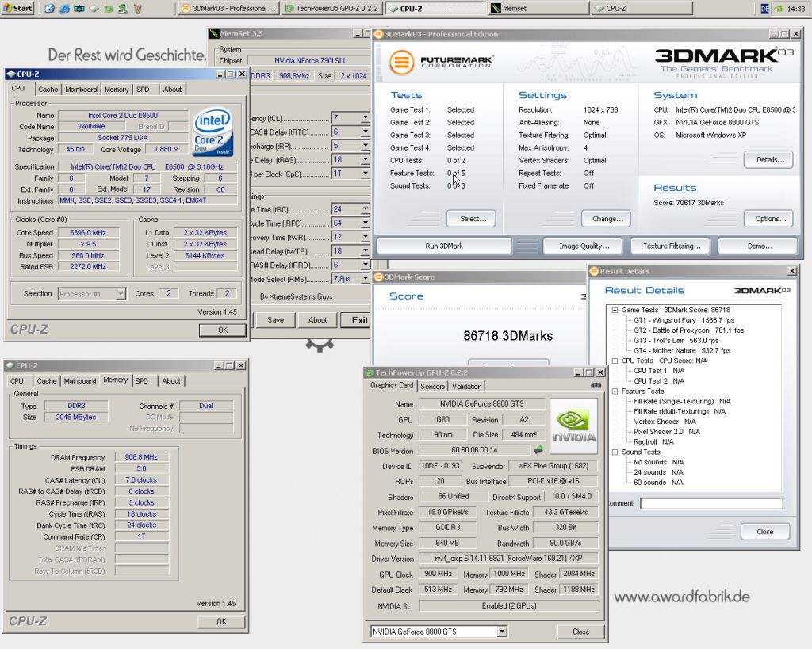Click About button in MemSet
The height and width of the screenshot is (649, 812).
coord(317,320)
